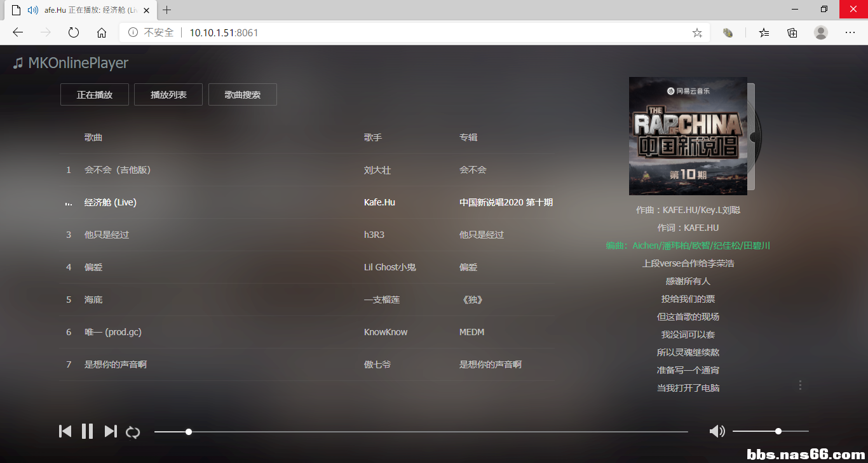Open the 正在播放 tab
Image resolution: width=868 pixels, height=463 pixels.
(x=95, y=95)
